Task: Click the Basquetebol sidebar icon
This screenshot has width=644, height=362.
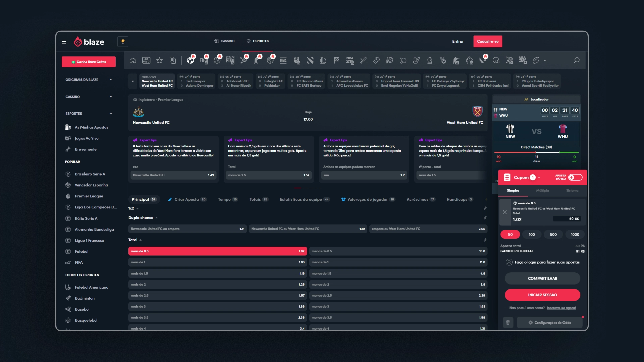Action: (x=68, y=320)
